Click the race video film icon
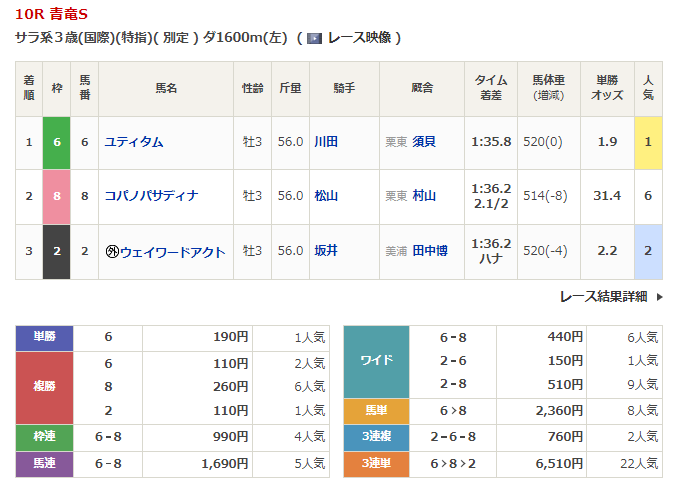Screen dimensions: 683x484 (x=314, y=38)
